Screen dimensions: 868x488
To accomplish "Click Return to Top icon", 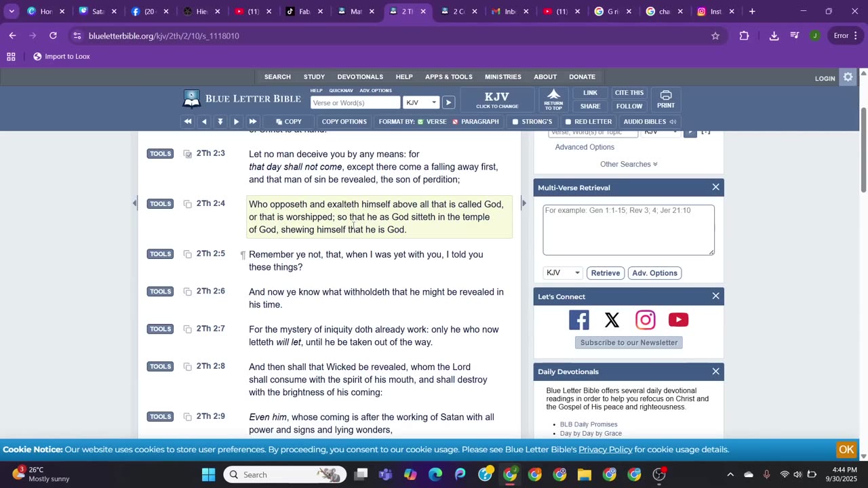I will pyautogui.click(x=553, y=100).
